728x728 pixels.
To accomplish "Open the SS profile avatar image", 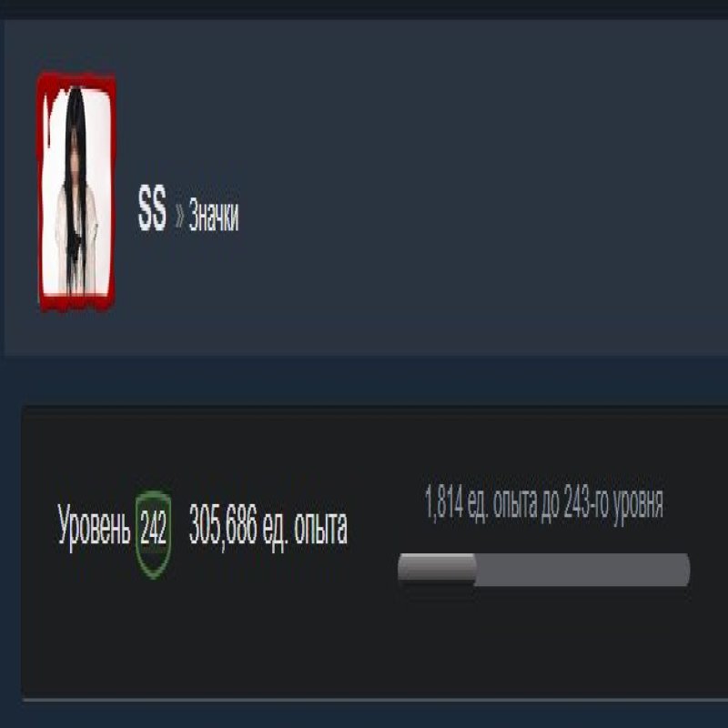I will [x=76, y=191].
